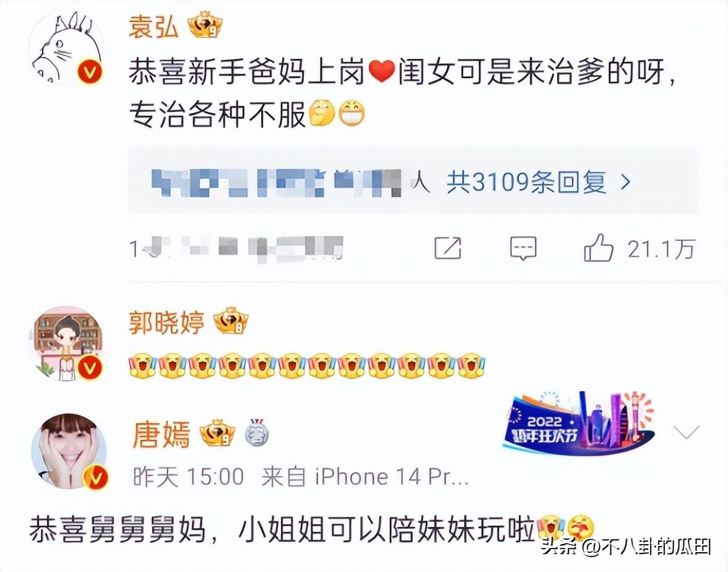This screenshot has width=728, height=572.
Task: Visit 袁弘's username link
Action: coord(154,27)
